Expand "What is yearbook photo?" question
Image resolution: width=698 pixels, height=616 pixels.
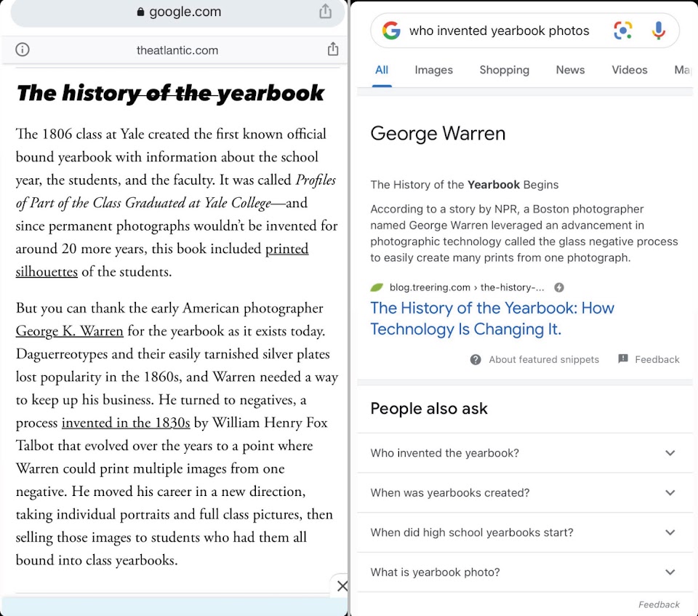(x=525, y=572)
